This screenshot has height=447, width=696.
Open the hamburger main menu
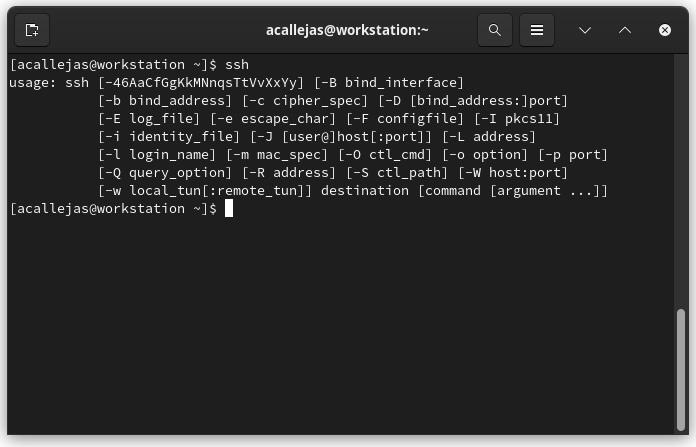pyautogui.click(x=537, y=30)
